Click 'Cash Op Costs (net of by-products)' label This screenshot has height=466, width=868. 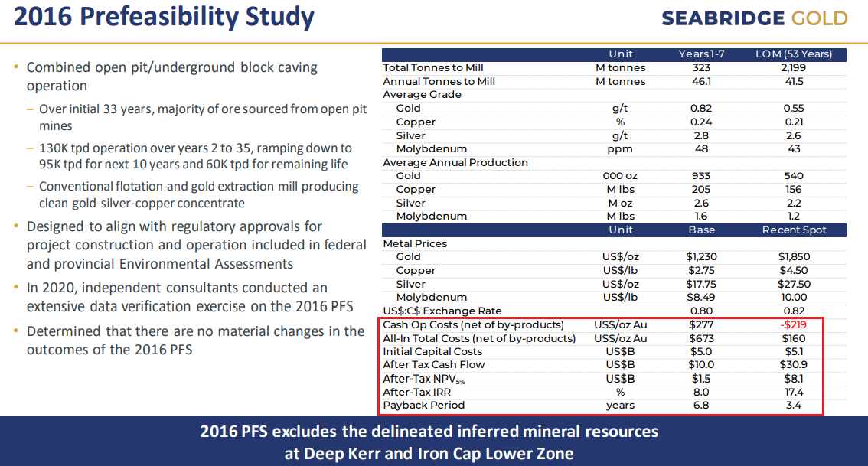coord(473,325)
